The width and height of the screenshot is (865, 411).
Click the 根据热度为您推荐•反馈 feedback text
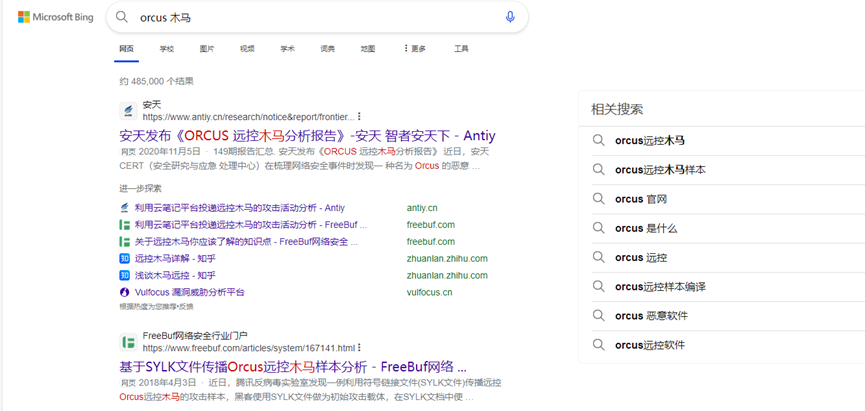[x=156, y=306]
